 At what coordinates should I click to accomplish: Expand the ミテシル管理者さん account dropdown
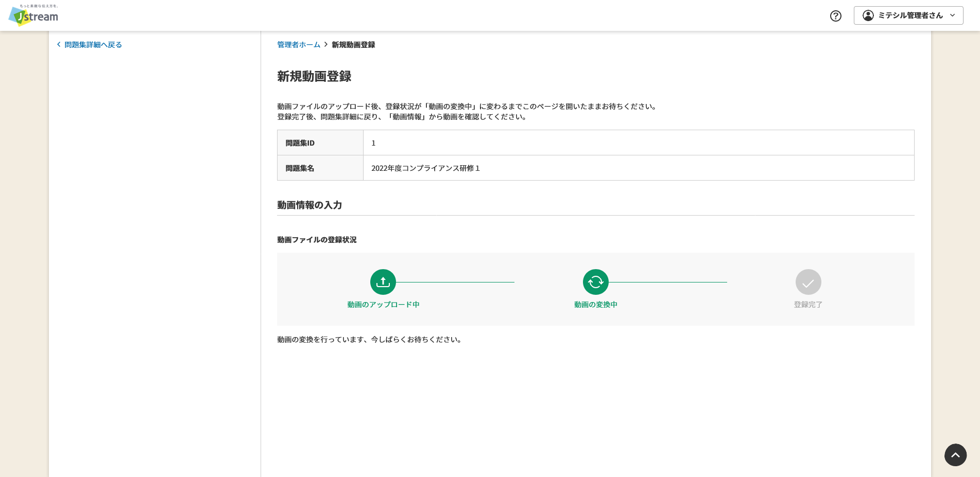tap(908, 15)
